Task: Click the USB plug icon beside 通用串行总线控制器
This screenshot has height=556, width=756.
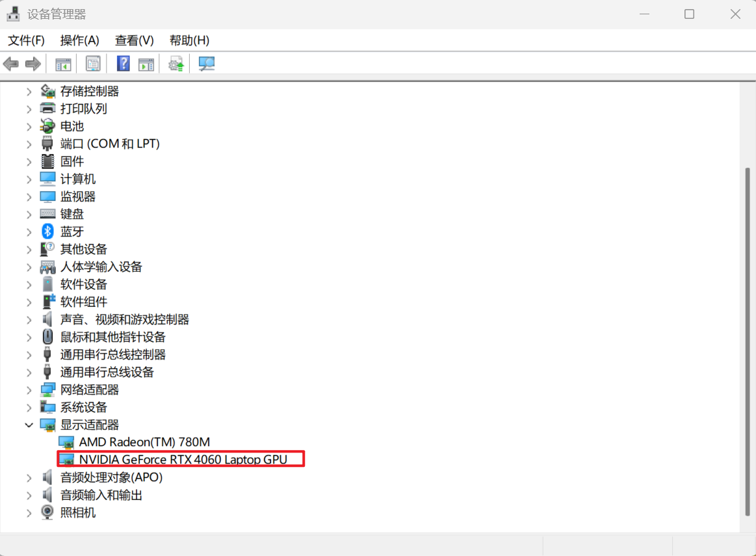Action: click(x=47, y=354)
